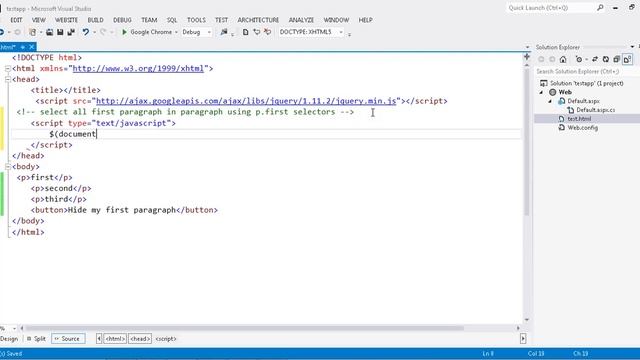Switch to Source view
Image resolution: width=640 pixels, height=360 pixels.
click(68, 339)
